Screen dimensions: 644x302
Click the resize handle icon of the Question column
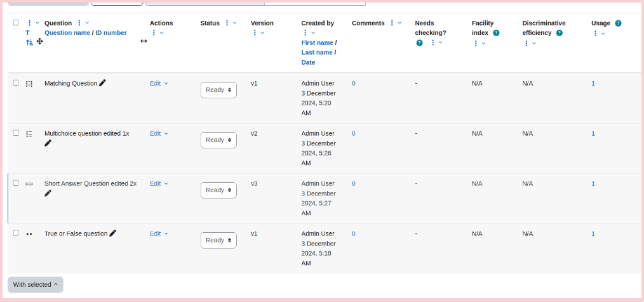[x=144, y=41]
